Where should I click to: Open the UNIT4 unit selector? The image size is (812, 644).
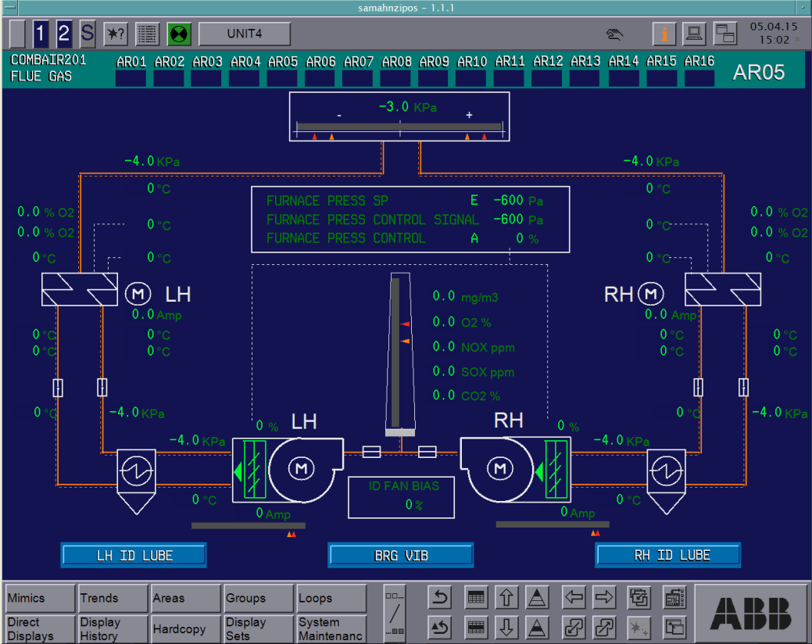pyautogui.click(x=245, y=34)
